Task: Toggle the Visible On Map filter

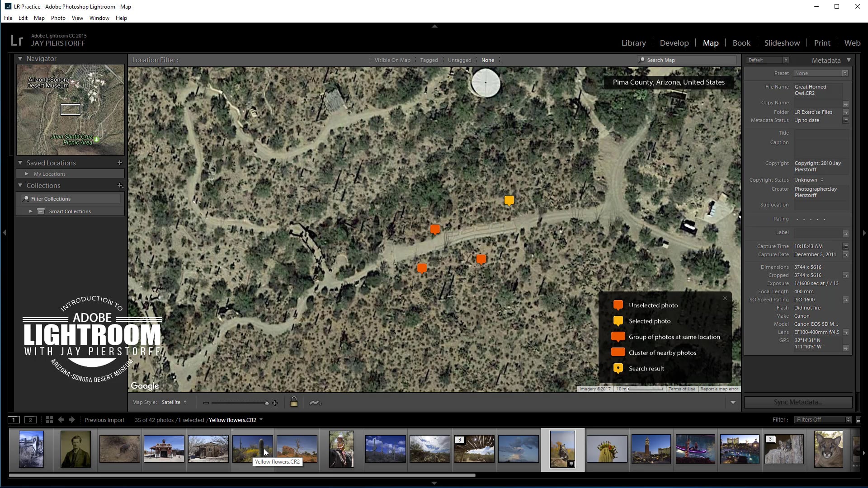Action: [392, 60]
